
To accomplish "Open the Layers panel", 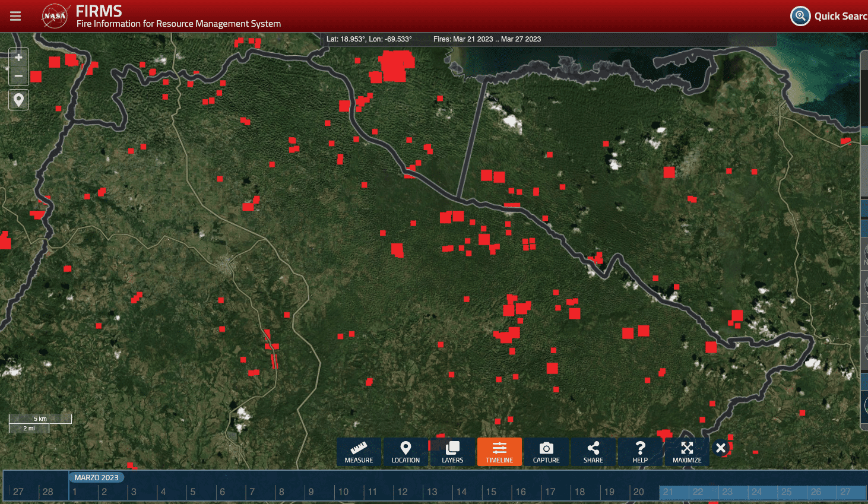I will pos(452,452).
